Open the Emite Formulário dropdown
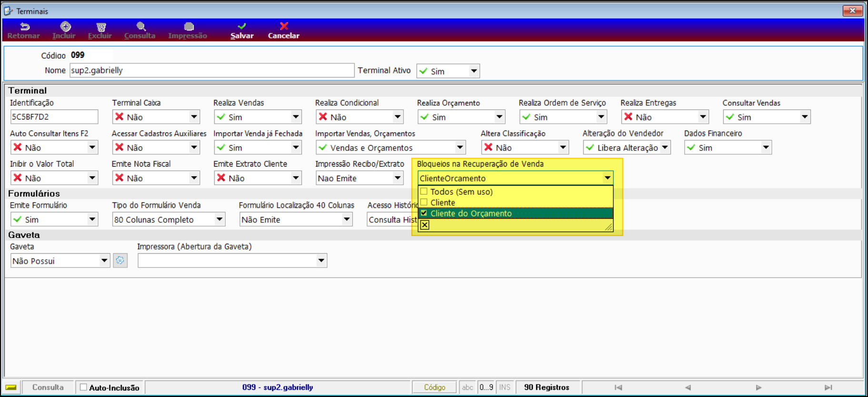Screen dimensions: 868x397 pyautogui.click(x=92, y=219)
